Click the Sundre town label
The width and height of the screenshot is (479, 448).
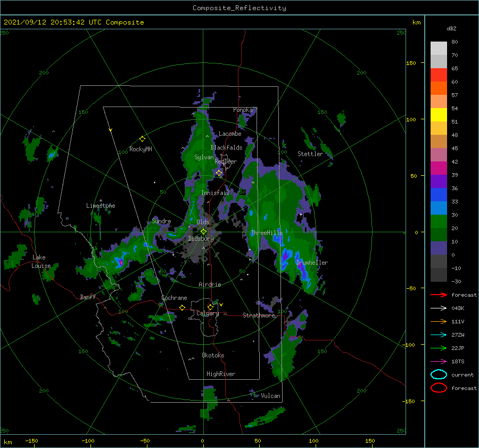point(161,221)
